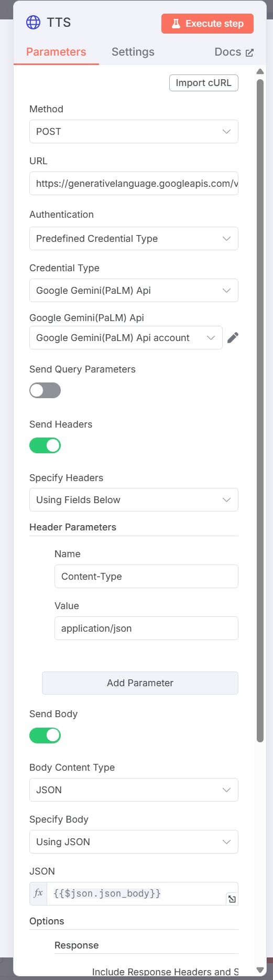
Task: Click the Import cURL button
Action: tap(204, 83)
